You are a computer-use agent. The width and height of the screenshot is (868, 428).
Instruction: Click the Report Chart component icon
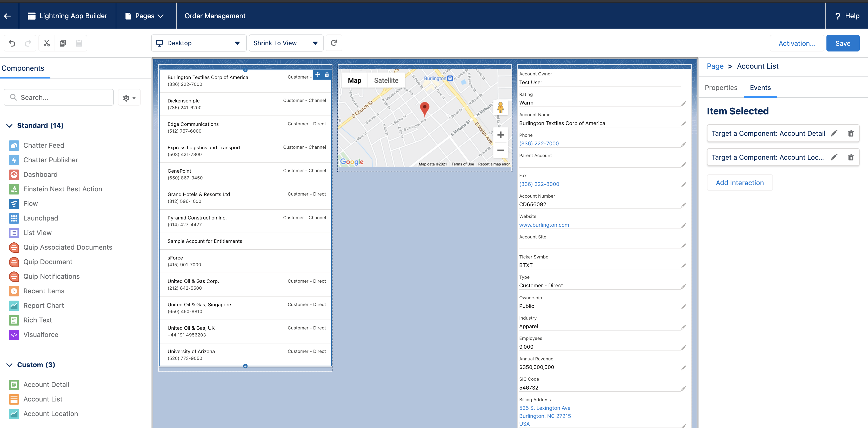pyautogui.click(x=14, y=306)
